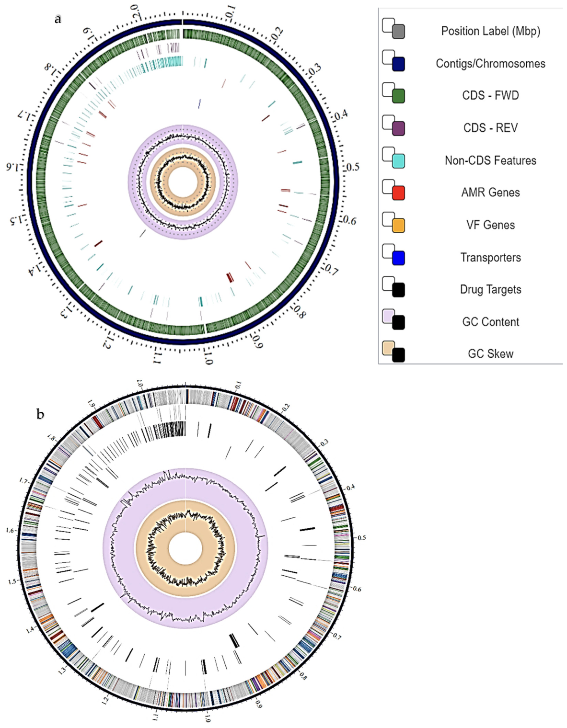
Task: Select the "Contigs/Chromosomes" legend label
Action: [x=490, y=64]
